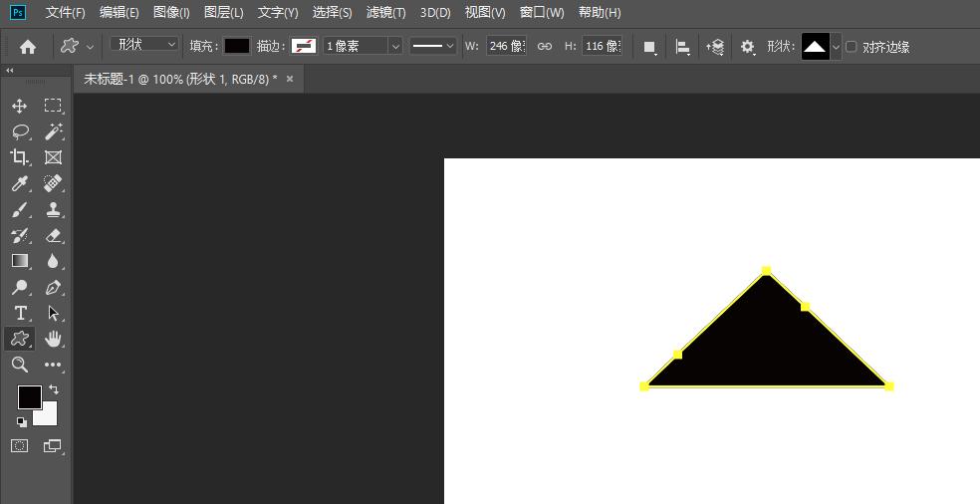The width and height of the screenshot is (980, 504).
Task: Toggle Quick Mask mode button
Action: pyautogui.click(x=19, y=446)
